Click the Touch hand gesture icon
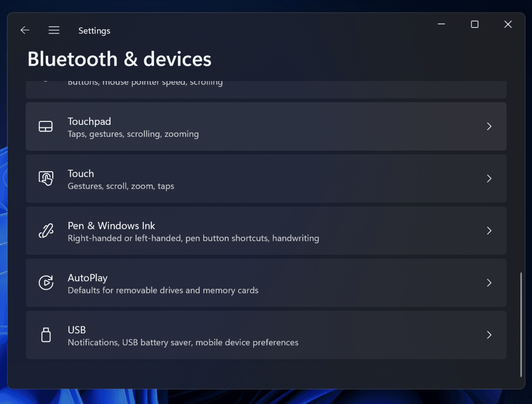Screen dimensions: 532x404 46,179
